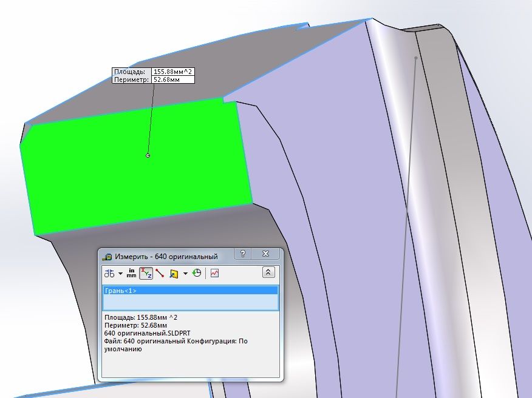Close the Измерить dialog

point(265,254)
